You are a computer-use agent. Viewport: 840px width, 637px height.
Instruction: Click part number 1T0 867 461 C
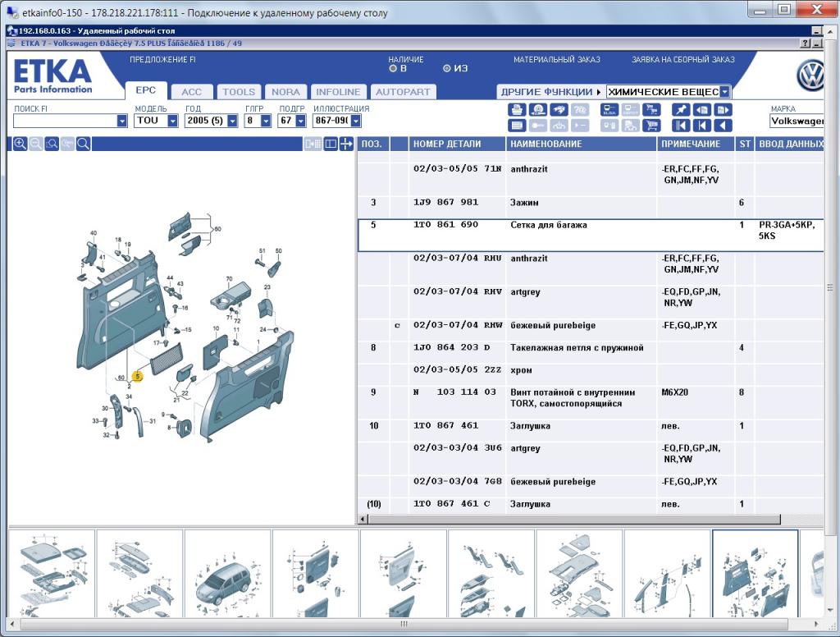click(x=452, y=503)
